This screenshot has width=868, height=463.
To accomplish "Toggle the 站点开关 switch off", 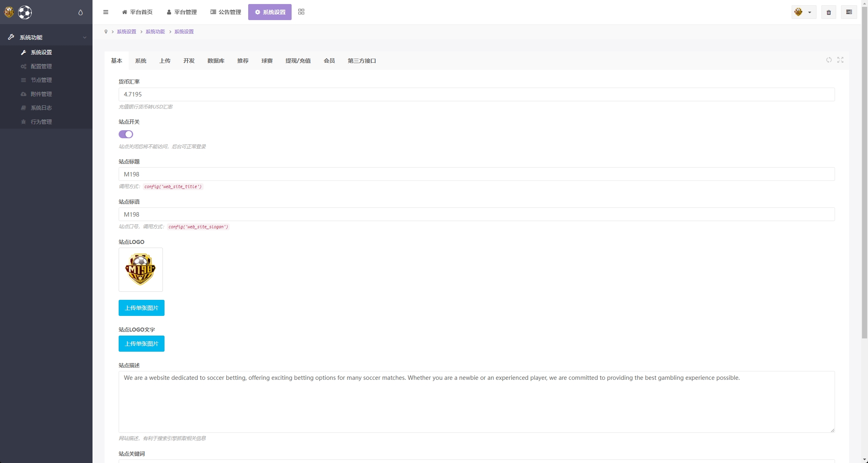I will [126, 134].
